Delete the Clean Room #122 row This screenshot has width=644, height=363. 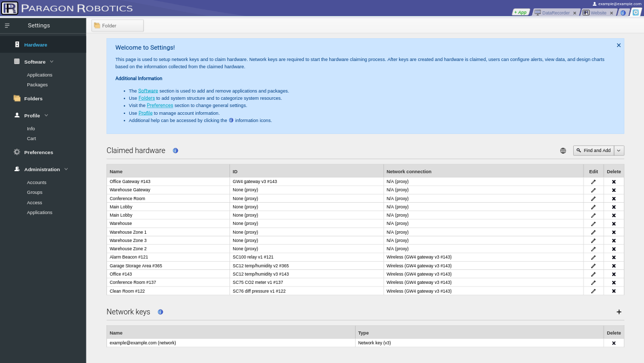[614, 291]
